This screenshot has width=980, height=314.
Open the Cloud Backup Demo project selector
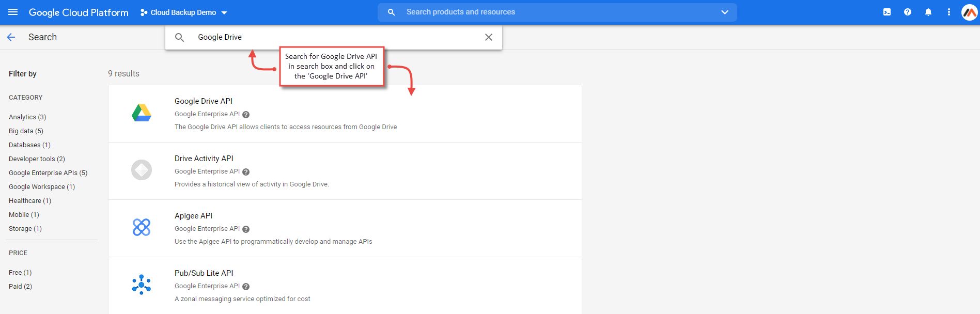coord(184,12)
